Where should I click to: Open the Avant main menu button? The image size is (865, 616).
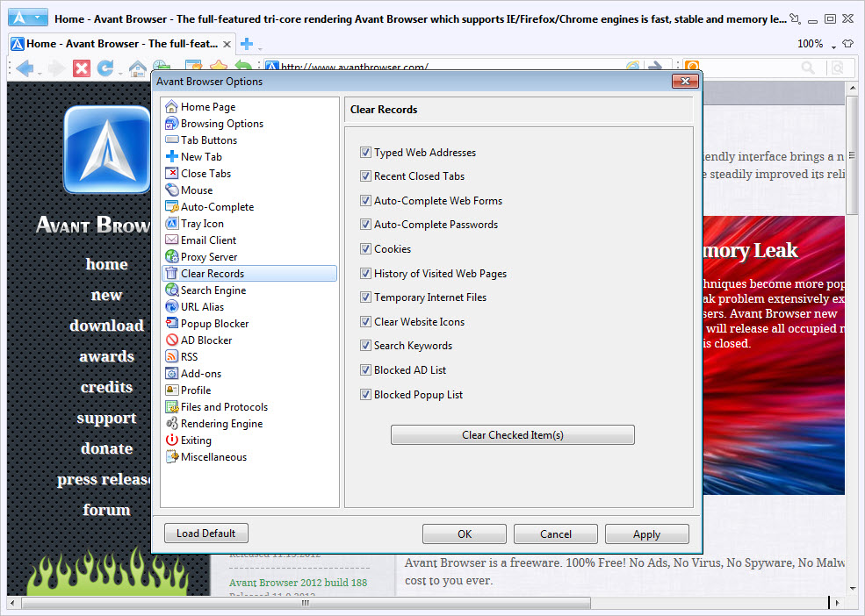click(x=27, y=18)
